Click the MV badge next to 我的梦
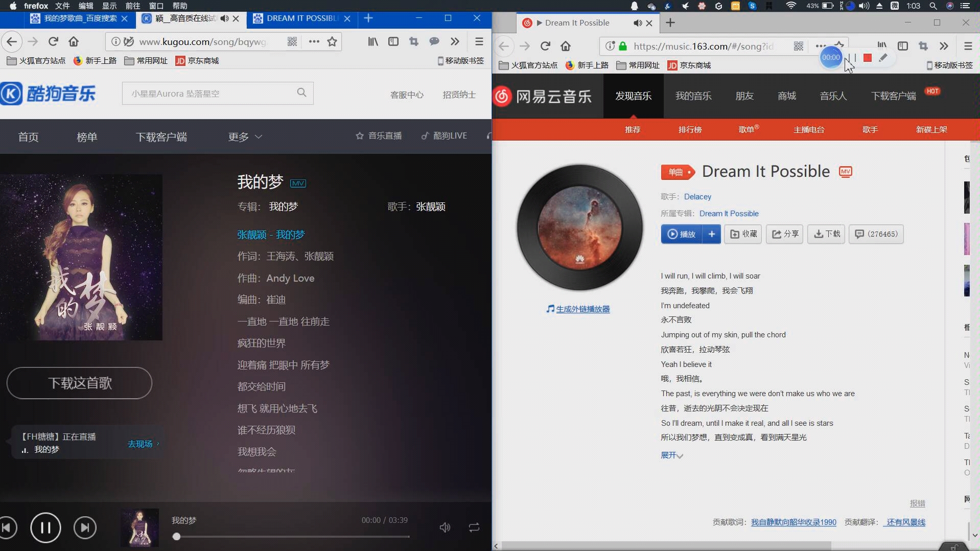The height and width of the screenshot is (551, 980). pos(298,183)
